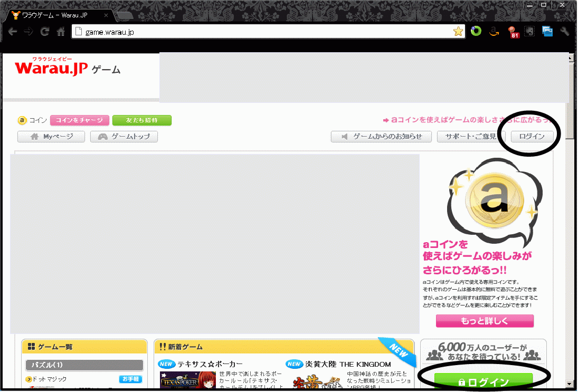Open the Myページ menu button
578x392 pixels.
(51, 137)
